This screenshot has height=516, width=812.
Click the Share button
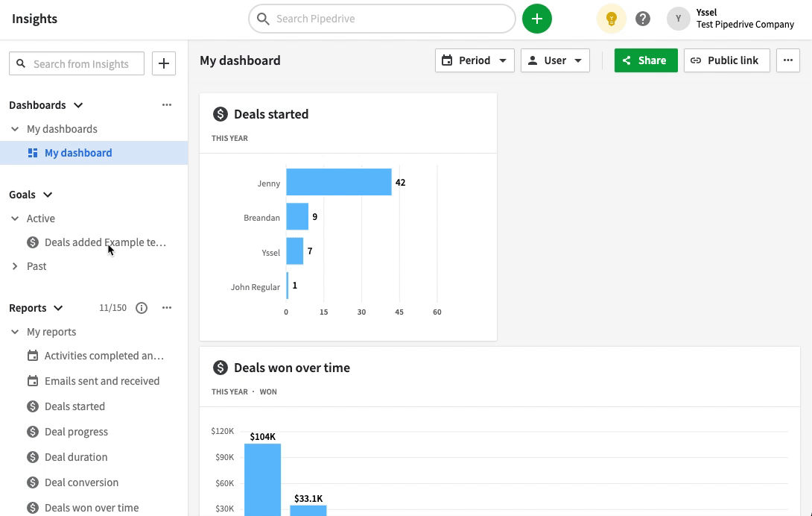pyautogui.click(x=645, y=60)
